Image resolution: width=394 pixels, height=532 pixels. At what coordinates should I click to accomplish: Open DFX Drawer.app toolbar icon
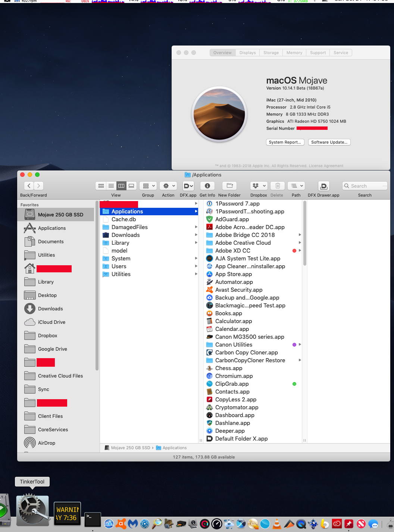click(x=323, y=186)
